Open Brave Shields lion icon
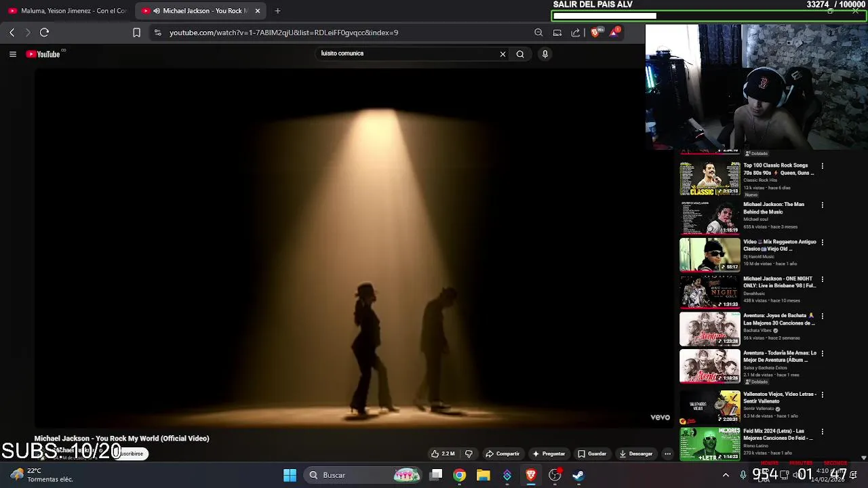Screen dimensions: 868x488 pyautogui.click(x=595, y=32)
